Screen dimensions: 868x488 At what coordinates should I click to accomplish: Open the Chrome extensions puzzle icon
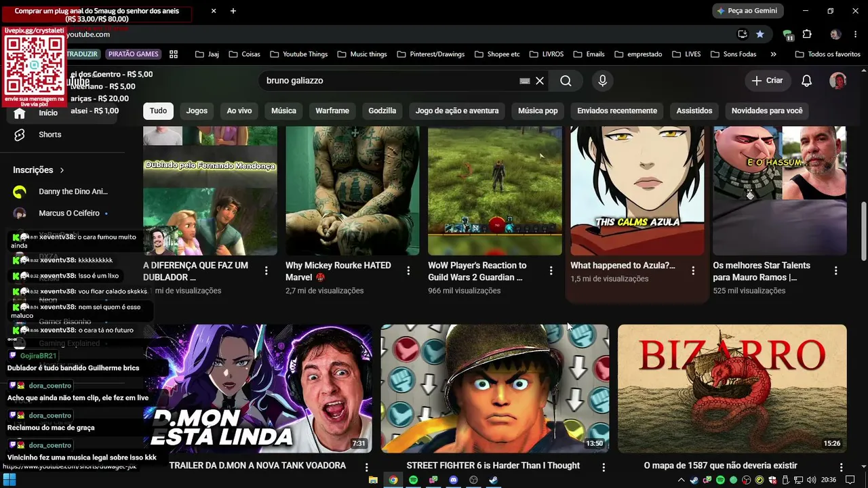[x=807, y=34]
